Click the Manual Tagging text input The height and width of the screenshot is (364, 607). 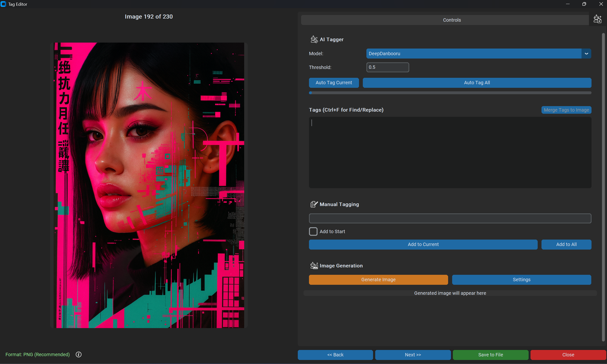pyautogui.click(x=450, y=218)
